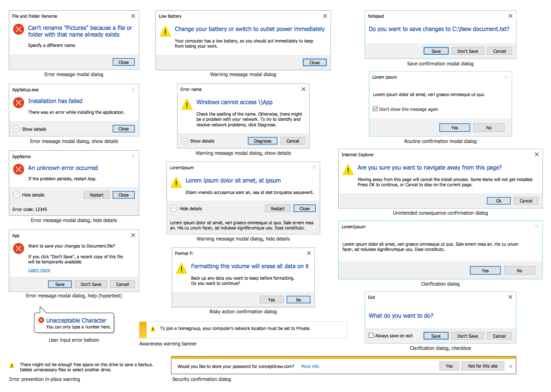The image size is (551, 392).
Task: Dismiss the password bar with its X icon
Action: 510,367
